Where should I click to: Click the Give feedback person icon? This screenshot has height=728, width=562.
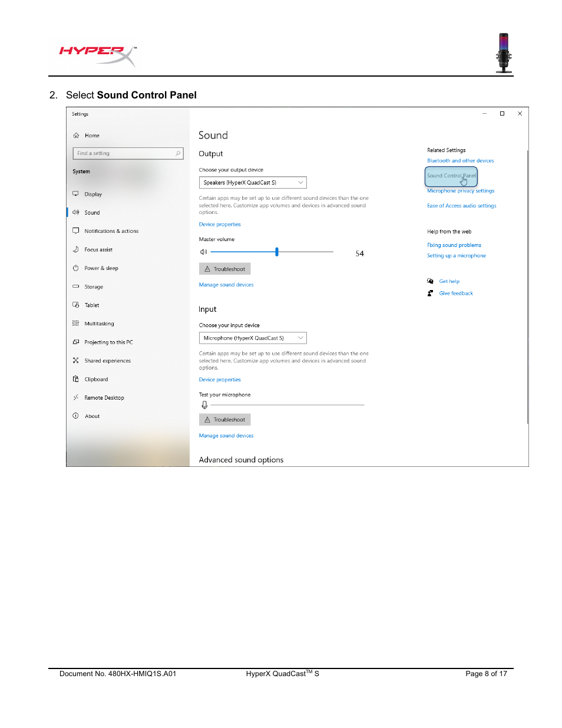coord(431,293)
